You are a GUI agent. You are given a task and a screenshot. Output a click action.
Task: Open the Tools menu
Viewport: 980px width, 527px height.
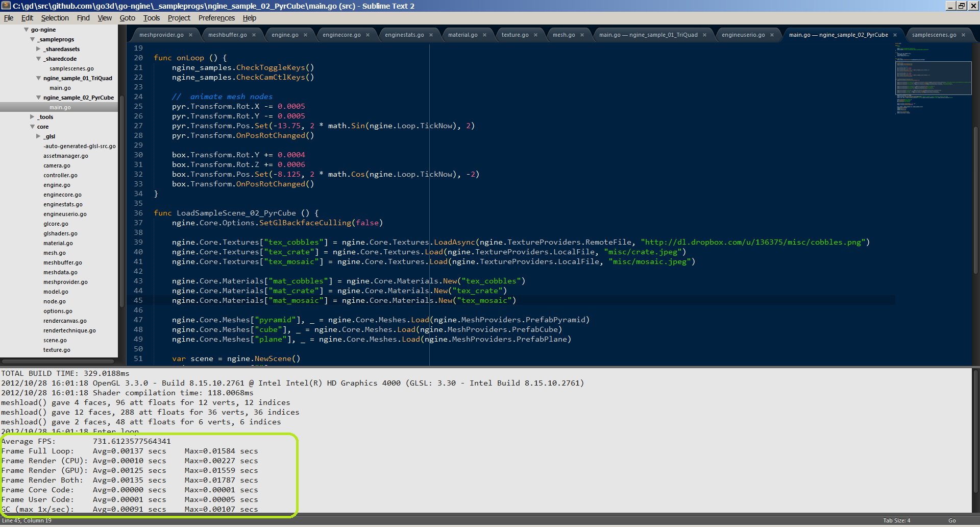152,18
